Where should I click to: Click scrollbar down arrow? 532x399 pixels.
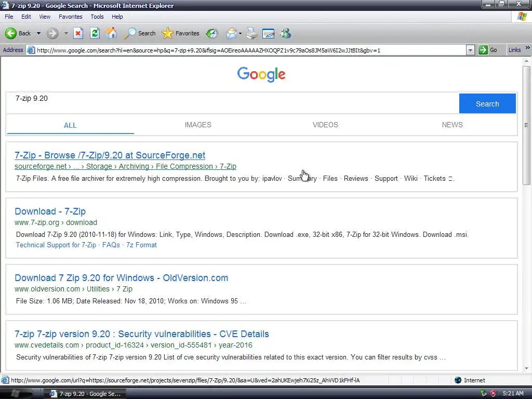(527, 368)
